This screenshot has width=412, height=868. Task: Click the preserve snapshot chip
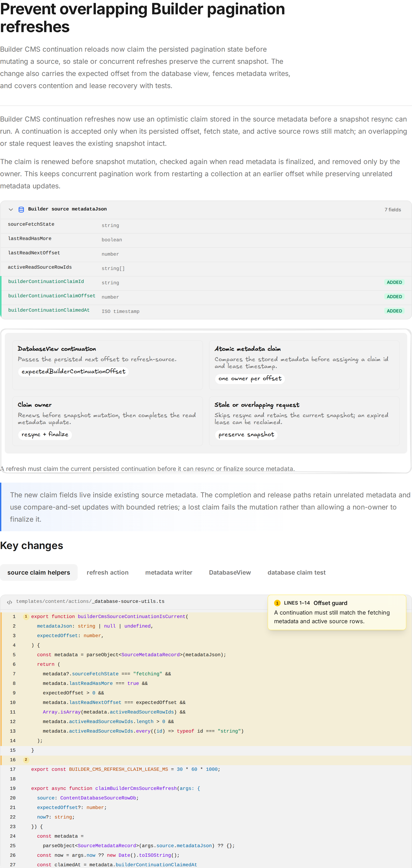click(x=246, y=434)
